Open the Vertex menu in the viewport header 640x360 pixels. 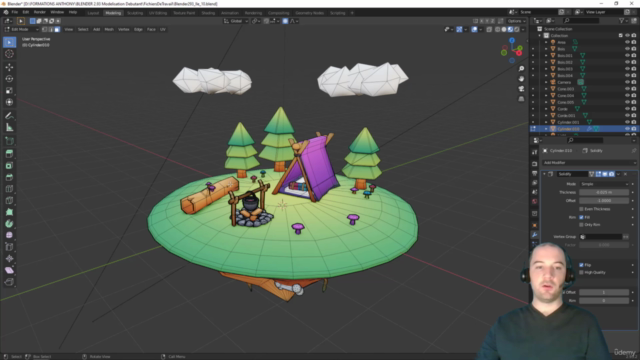pyautogui.click(x=124, y=29)
